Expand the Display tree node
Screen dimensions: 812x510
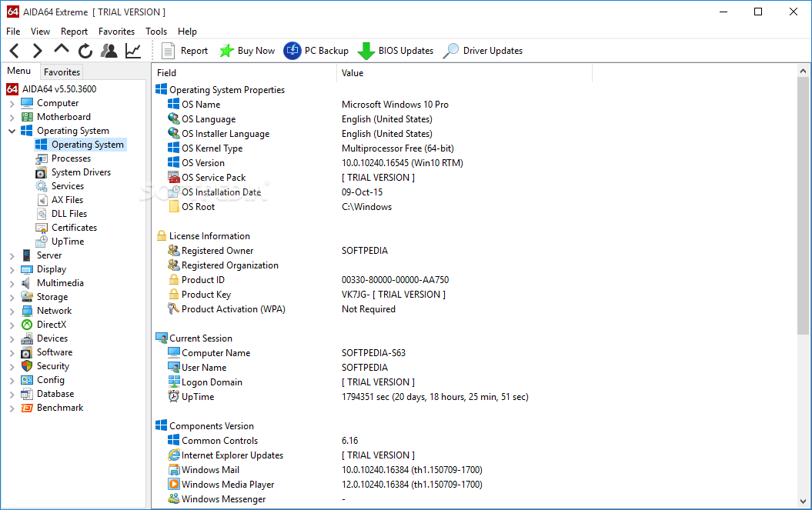pyautogui.click(x=12, y=270)
